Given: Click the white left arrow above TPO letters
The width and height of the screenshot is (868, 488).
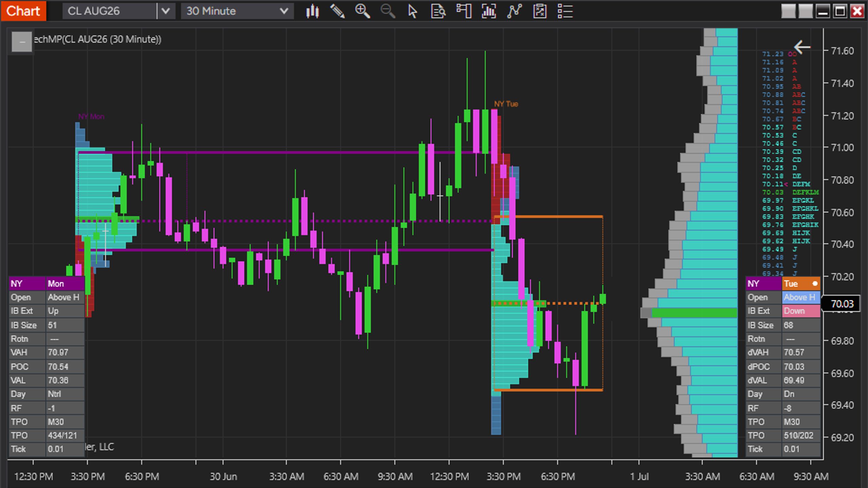Looking at the screenshot, I should coord(802,47).
